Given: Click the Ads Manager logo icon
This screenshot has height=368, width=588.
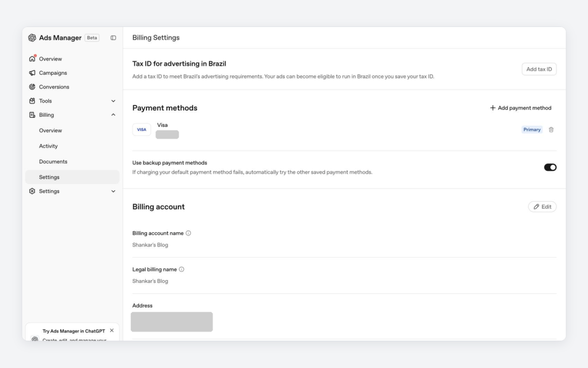Looking at the screenshot, I should click(x=32, y=37).
